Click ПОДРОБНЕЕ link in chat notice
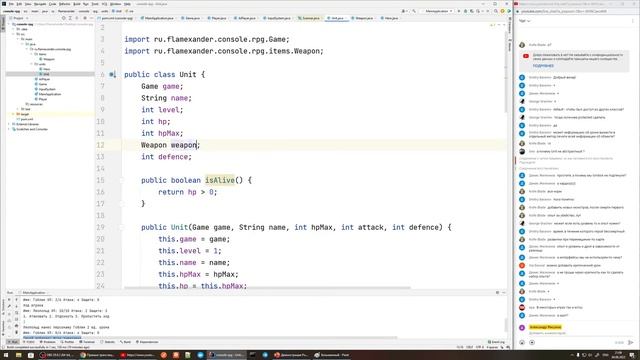The height and width of the screenshot is (360, 640). point(543,66)
